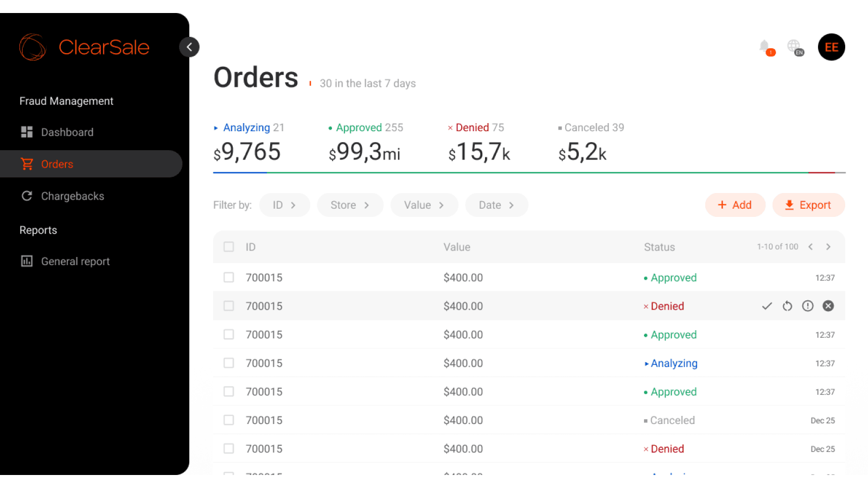Viewport: 868px width, 488px height.
Task: Approve the Denied order via checkmark icon
Action: [767, 306]
